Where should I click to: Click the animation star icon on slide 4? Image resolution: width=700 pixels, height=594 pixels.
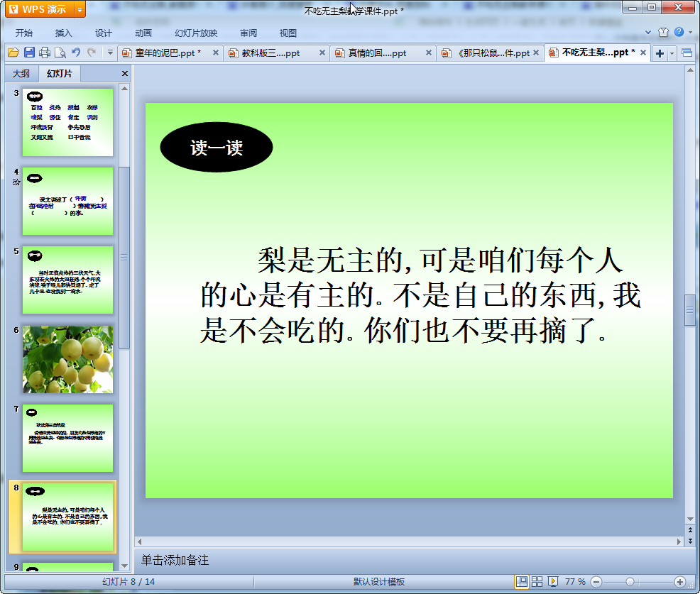click(16, 182)
